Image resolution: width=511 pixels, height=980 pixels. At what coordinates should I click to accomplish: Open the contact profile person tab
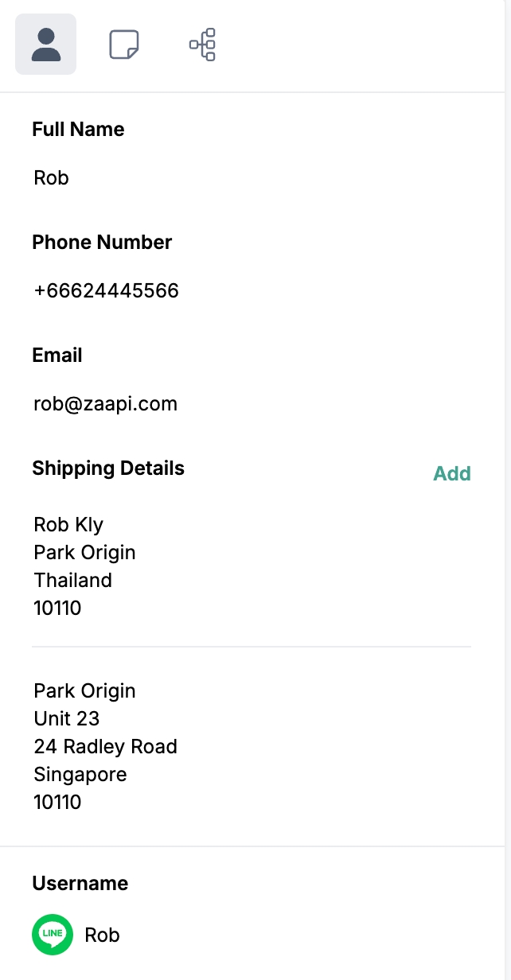point(46,45)
